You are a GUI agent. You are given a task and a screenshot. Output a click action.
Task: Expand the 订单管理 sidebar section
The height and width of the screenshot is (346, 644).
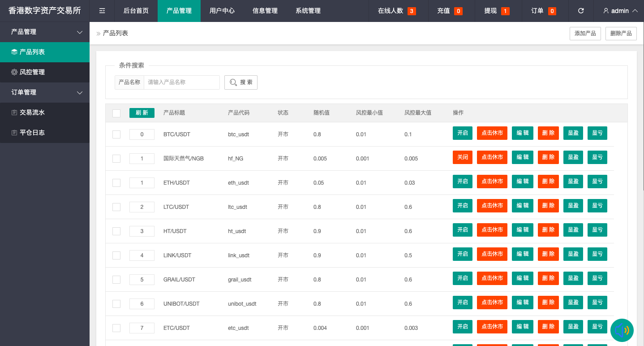tap(80, 92)
